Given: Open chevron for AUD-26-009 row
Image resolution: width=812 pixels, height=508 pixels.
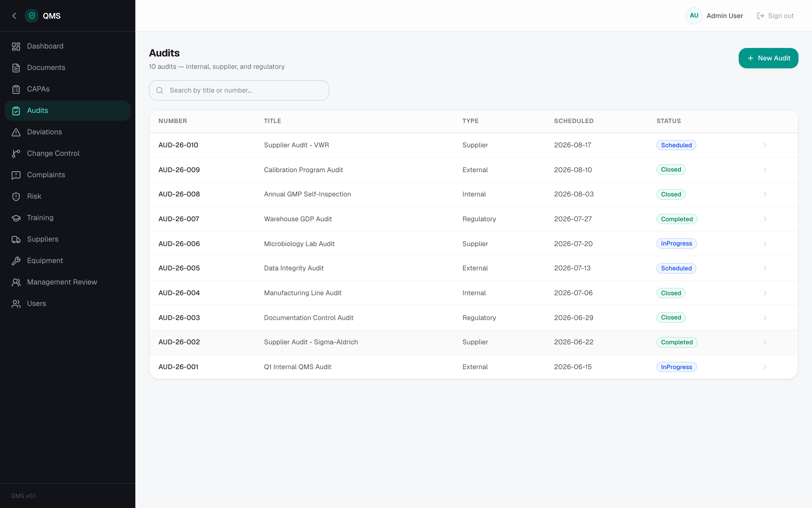Looking at the screenshot, I should [x=765, y=170].
